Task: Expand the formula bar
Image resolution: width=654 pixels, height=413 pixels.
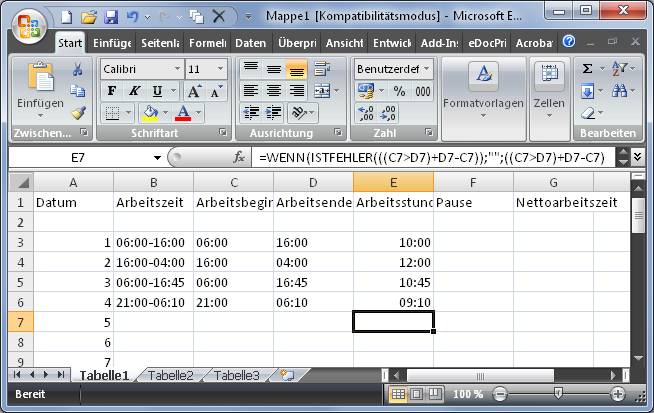Action: click(637, 157)
